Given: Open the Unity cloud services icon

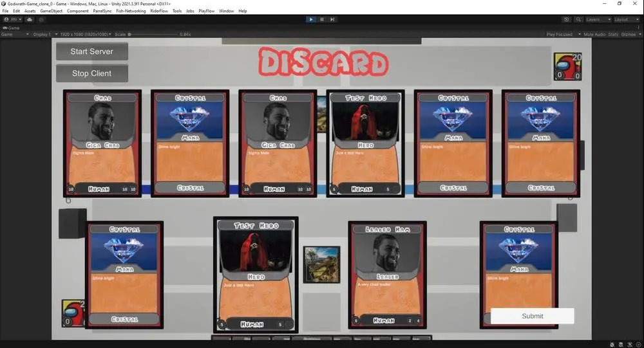Looking at the screenshot, I should [x=29, y=19].
